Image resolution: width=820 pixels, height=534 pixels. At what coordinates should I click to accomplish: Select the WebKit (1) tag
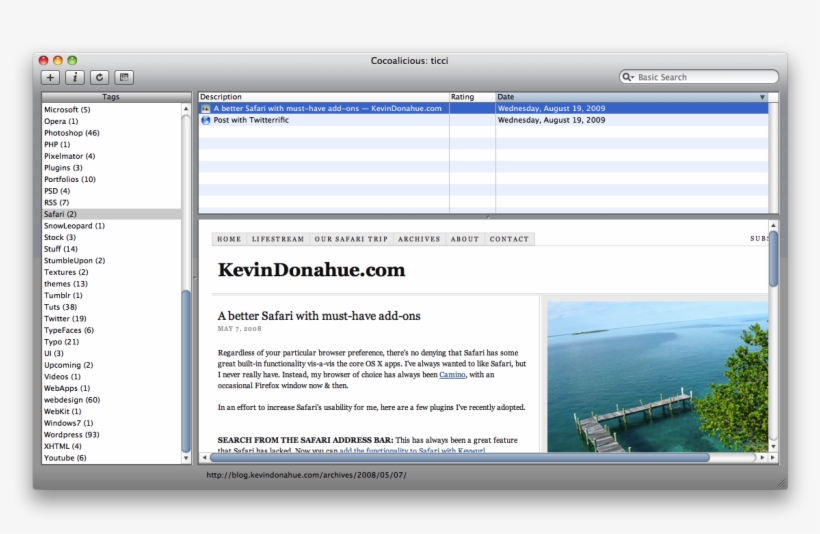pos(111,411)
